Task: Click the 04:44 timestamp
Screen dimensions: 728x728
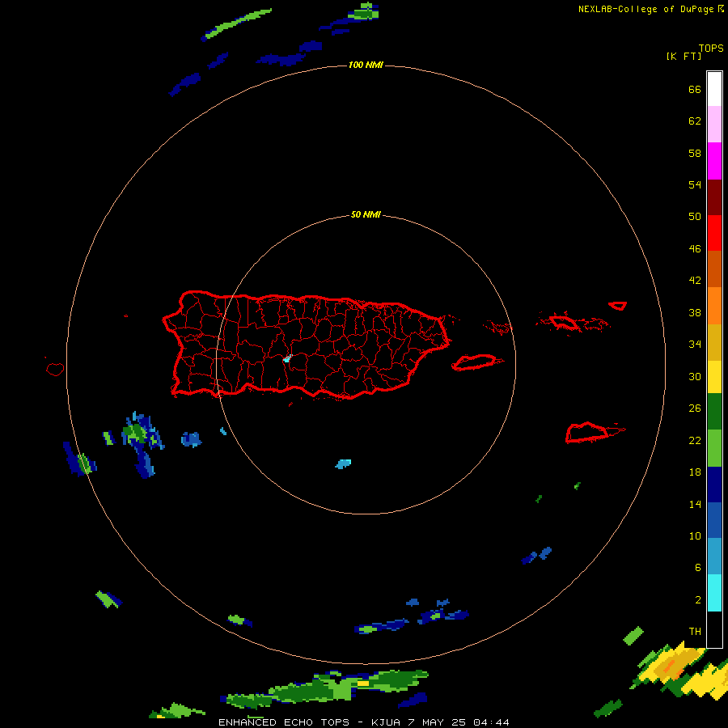Action: 491,722
